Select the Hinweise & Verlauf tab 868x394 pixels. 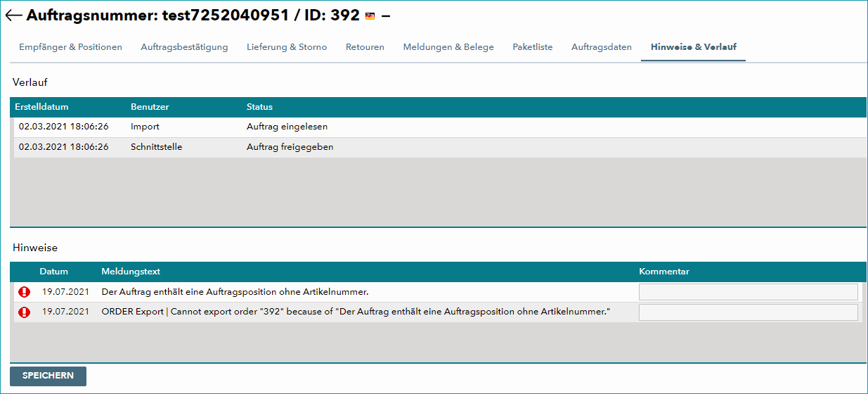click(x=694, y=47)
